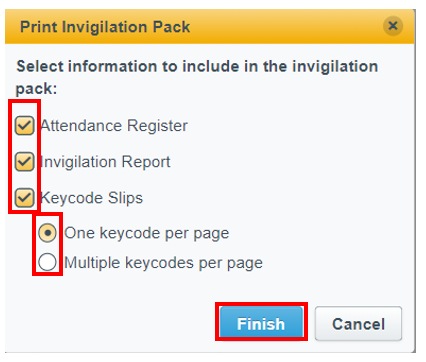Click the Multiple keycodes per page label

pos(163,263)
